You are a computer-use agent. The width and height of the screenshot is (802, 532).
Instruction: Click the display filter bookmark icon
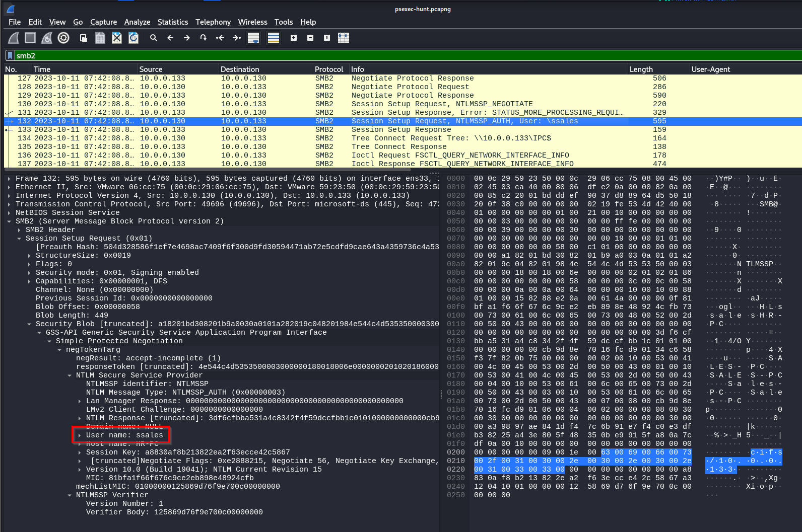(10, 55)
